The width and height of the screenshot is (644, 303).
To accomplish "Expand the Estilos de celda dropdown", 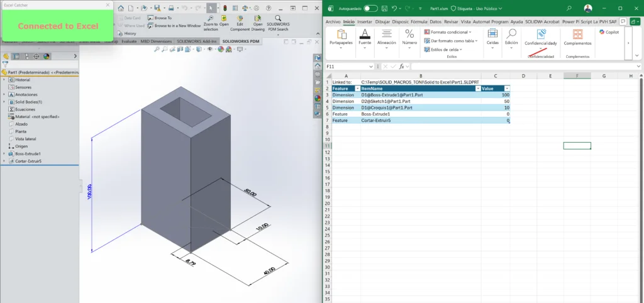I will click(461, 50).
